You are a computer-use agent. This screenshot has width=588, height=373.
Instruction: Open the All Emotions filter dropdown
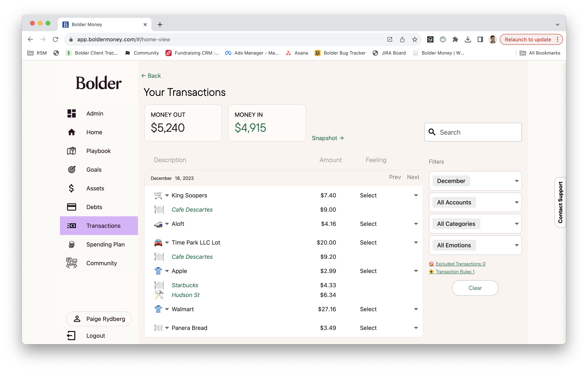(x=475, y=245)
